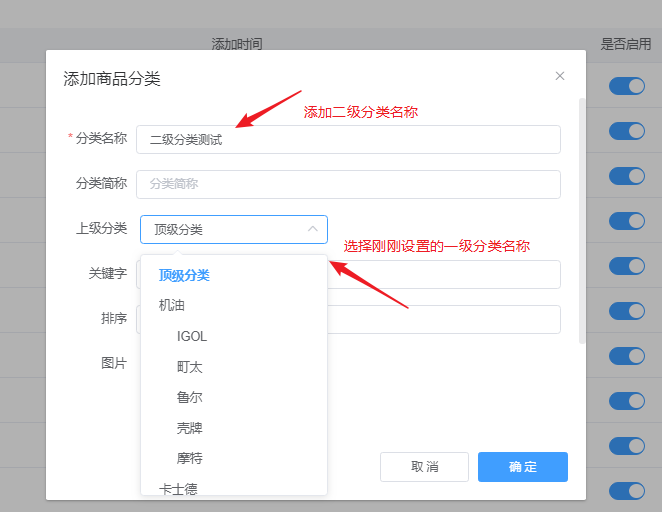The image size is (662, 512).
Task: Click the 关键字 input box
Action: [443, 274]
